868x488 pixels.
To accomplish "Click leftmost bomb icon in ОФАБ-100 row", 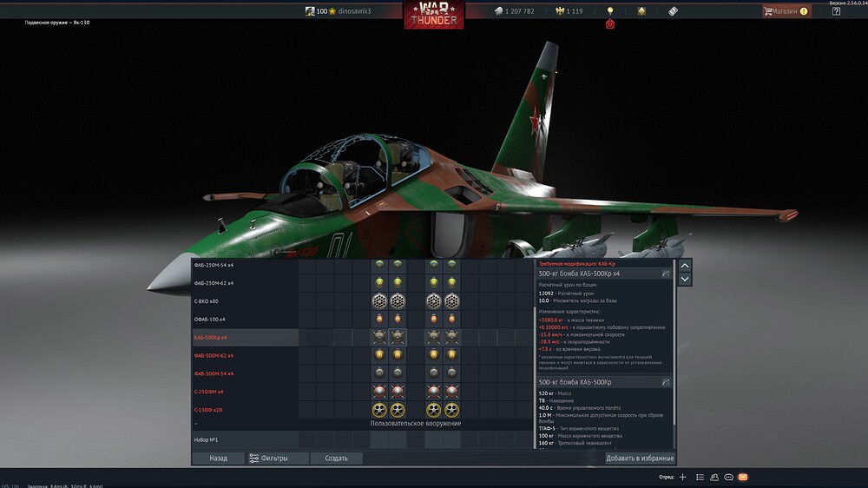I will 379,319.
